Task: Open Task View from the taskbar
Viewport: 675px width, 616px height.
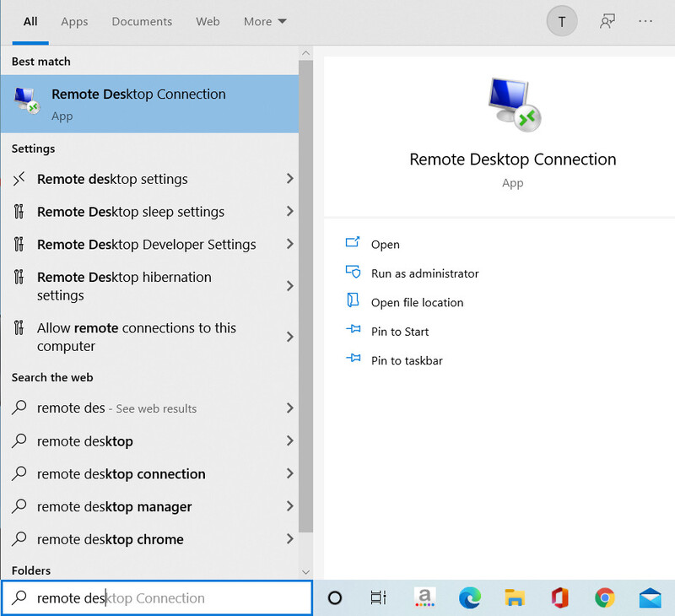Action: tap(378, 597)
